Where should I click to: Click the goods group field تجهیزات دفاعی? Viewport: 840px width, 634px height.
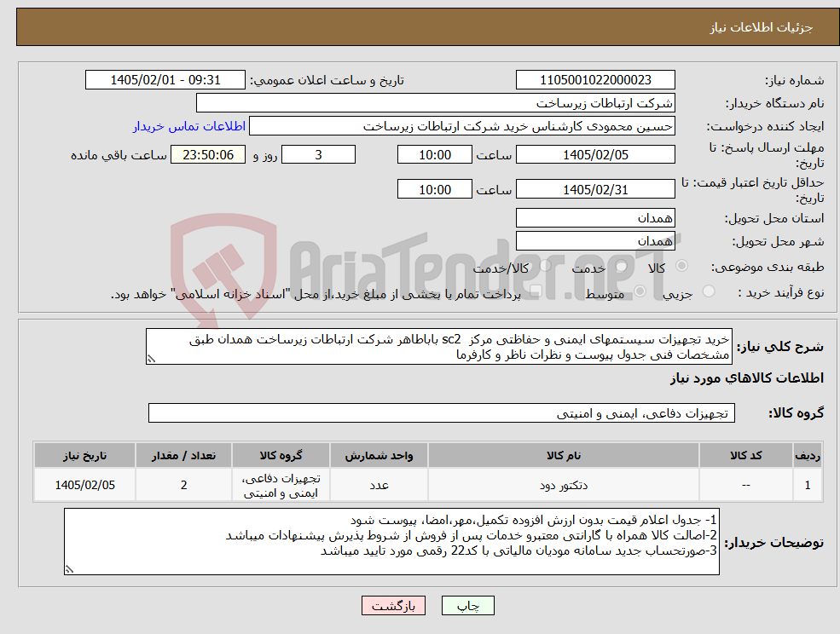pyautogui.click(x=442, y=413)
